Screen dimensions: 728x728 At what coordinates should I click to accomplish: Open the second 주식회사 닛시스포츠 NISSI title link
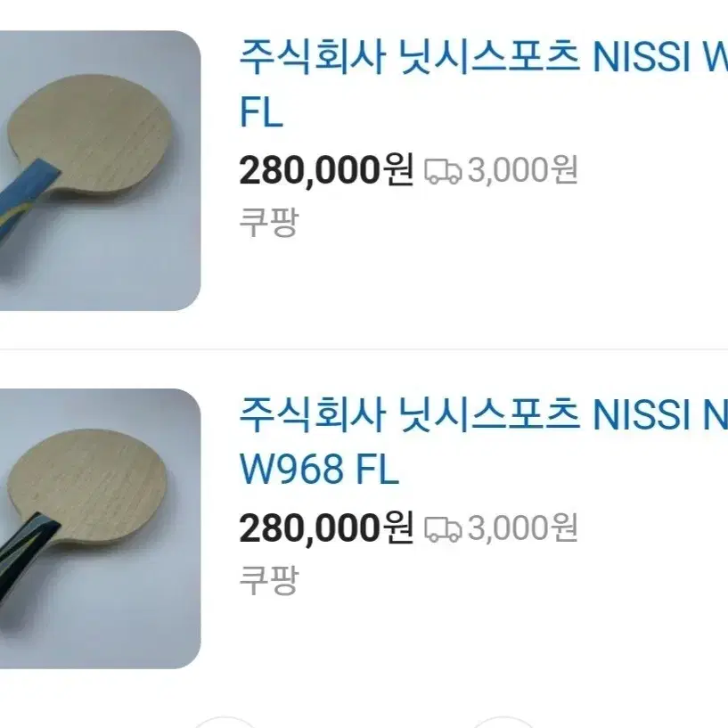483,442
